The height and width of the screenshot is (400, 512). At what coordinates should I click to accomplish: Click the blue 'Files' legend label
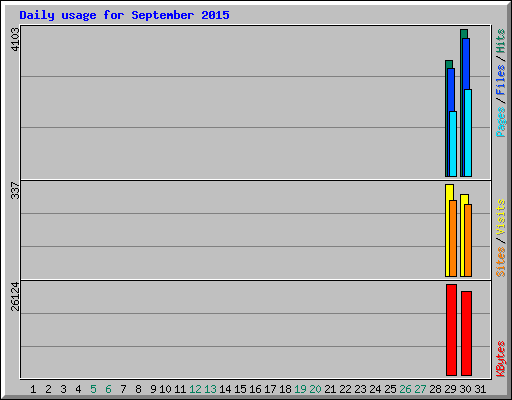point(501,79)
